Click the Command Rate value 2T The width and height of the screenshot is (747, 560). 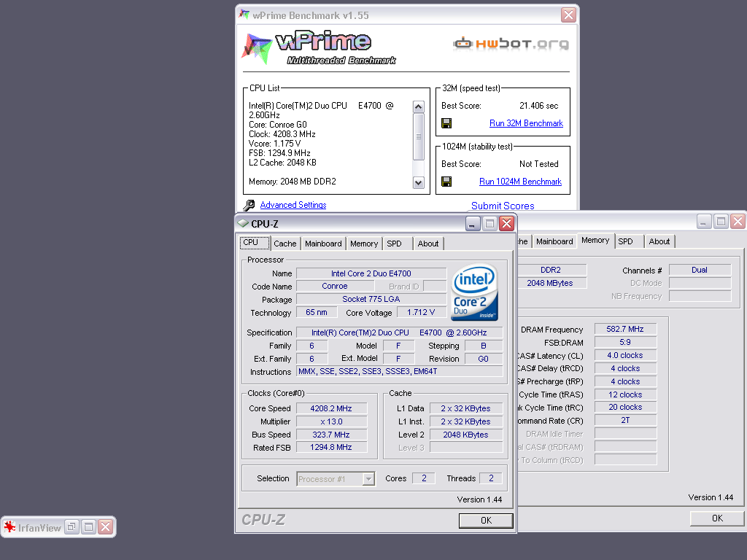point(625,421)
